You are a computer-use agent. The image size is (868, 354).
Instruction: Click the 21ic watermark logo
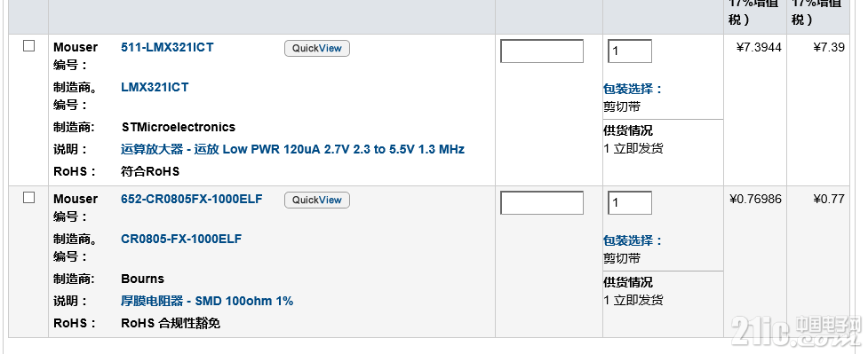pos(797,330)
